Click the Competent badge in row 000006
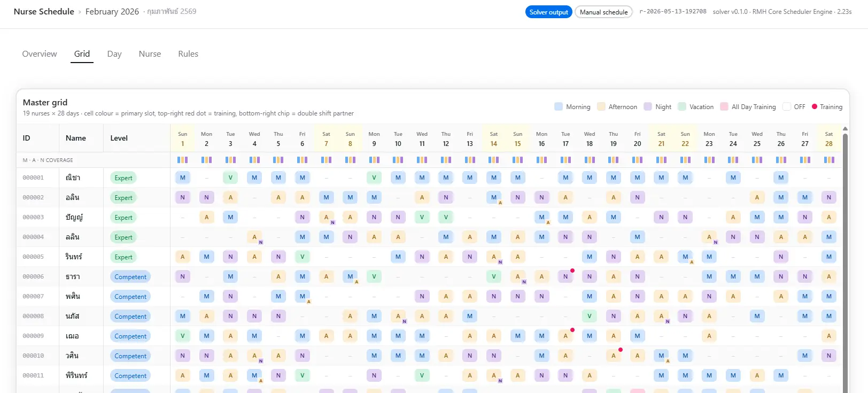 pyautogui.click(x=130, y=277)
